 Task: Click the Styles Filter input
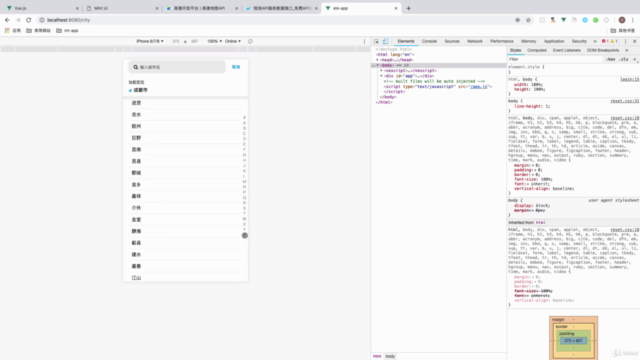(x=555, y=59)
